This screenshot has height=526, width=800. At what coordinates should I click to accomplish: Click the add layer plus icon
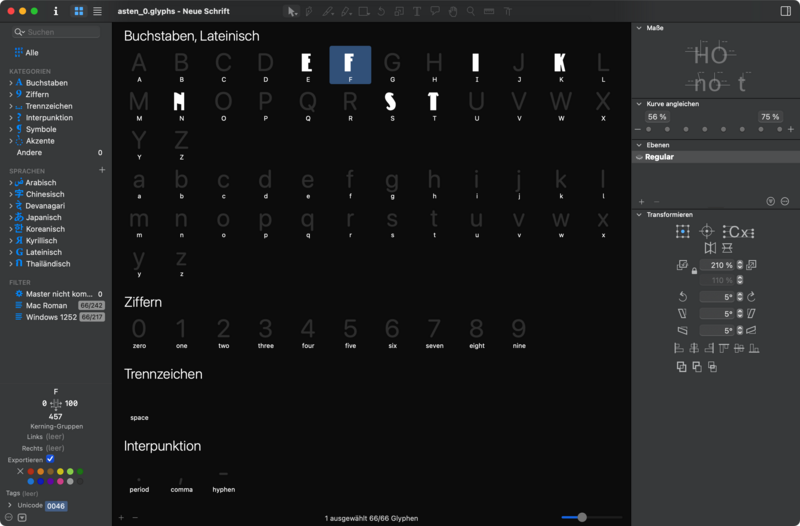[x=642, y=201]
